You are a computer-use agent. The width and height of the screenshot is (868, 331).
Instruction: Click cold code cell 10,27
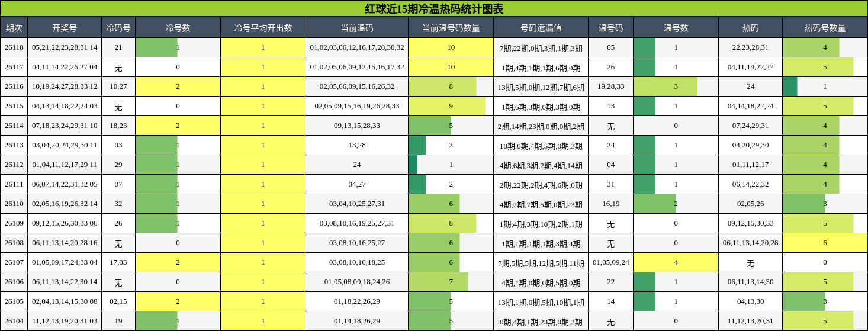point(118,86)
